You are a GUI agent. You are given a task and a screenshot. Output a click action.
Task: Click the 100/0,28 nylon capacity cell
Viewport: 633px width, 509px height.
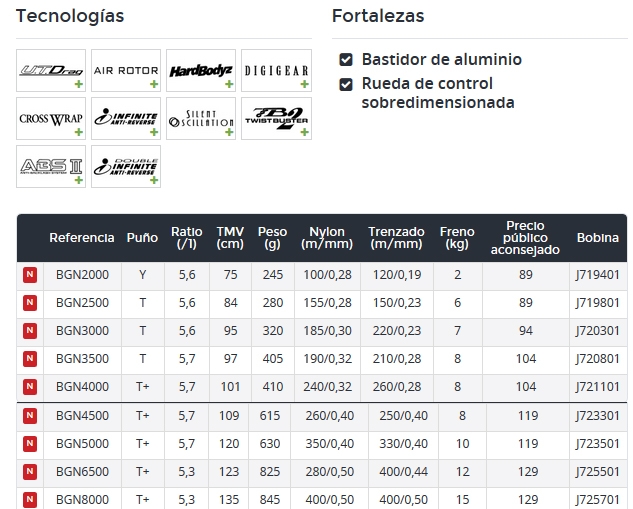(x=327, y=275)
